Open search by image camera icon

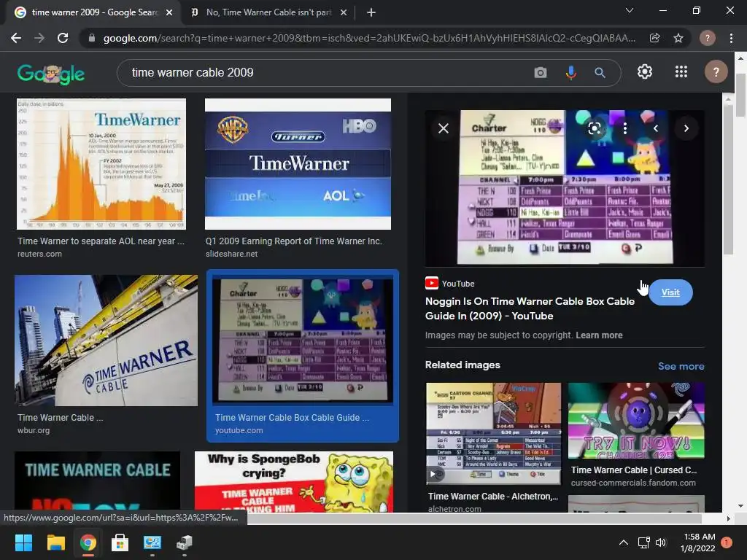click(x=541, y=73)
